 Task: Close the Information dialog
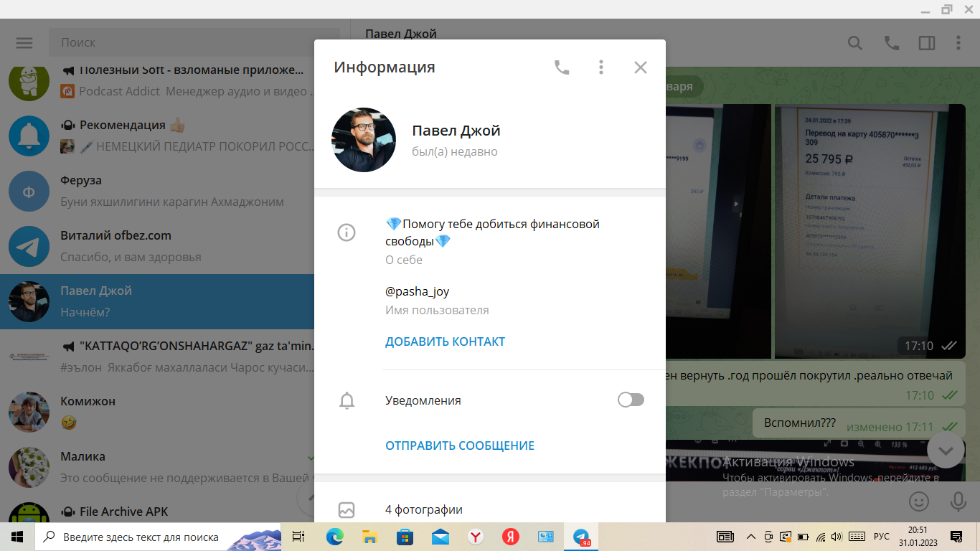pos(641,67)
